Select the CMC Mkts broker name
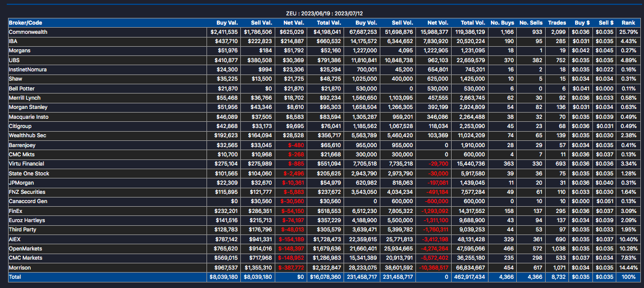This screenshot has height=288, width=644. (x=21, y=154)
